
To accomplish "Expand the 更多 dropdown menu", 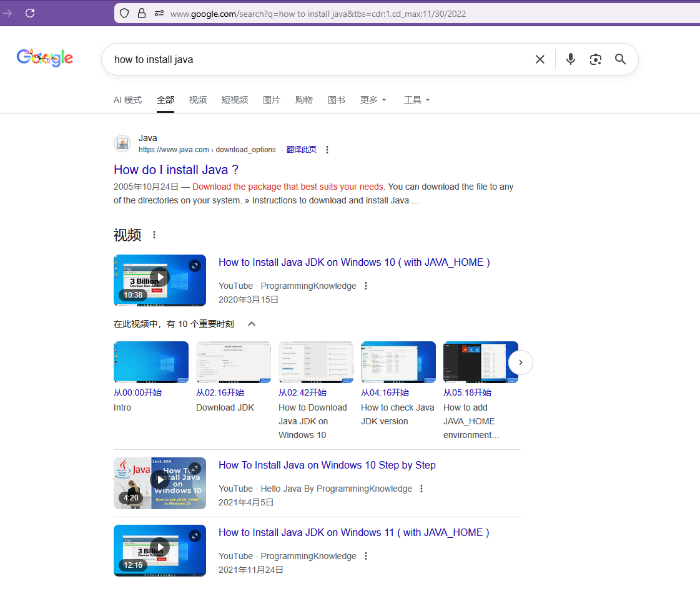I will [373, 100].
